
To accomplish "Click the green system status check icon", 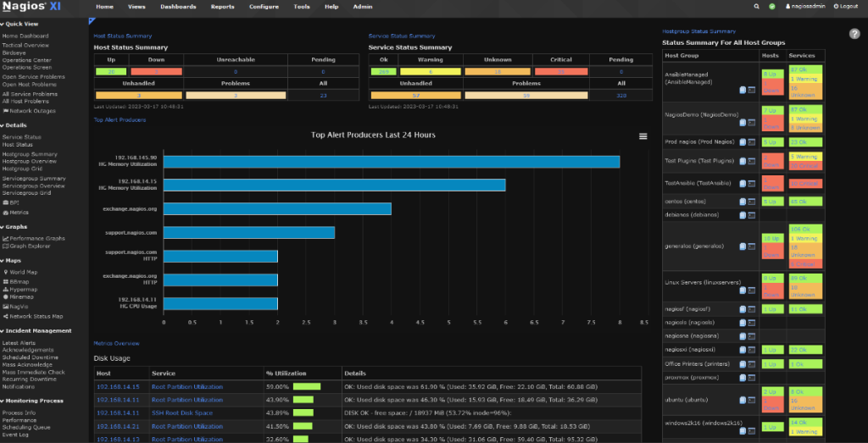I will (772, 7).
